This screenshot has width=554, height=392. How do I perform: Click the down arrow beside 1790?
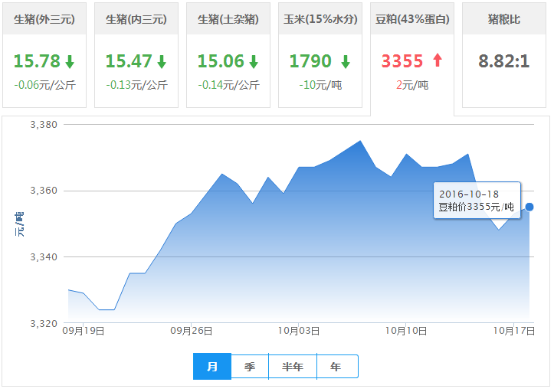[x=346, y=61]
